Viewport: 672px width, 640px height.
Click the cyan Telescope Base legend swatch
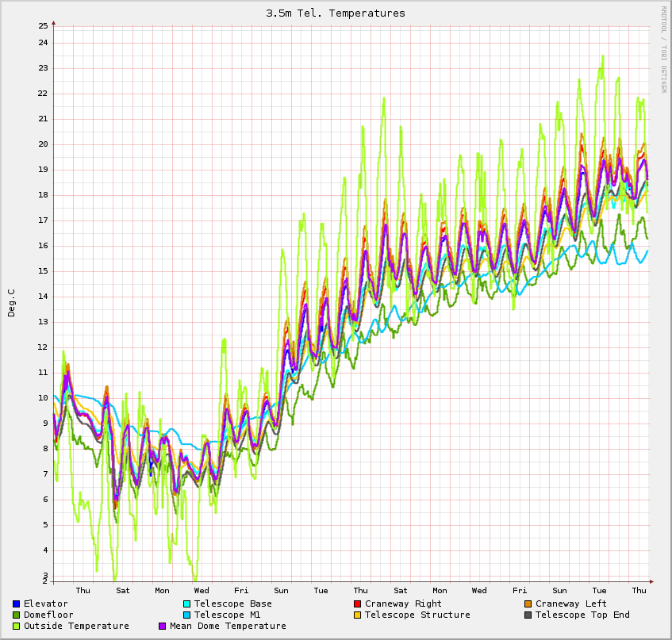pyautogui.click(x=187, y=604)
